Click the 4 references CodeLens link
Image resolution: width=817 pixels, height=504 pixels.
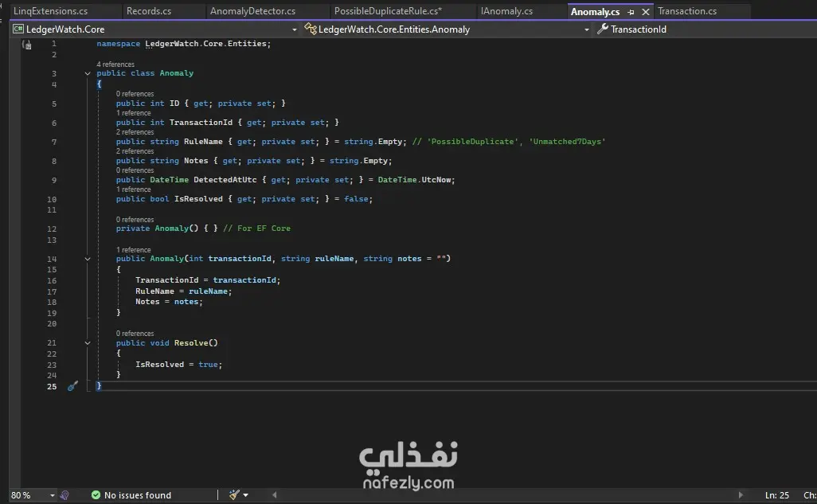(x=115, y=64)
